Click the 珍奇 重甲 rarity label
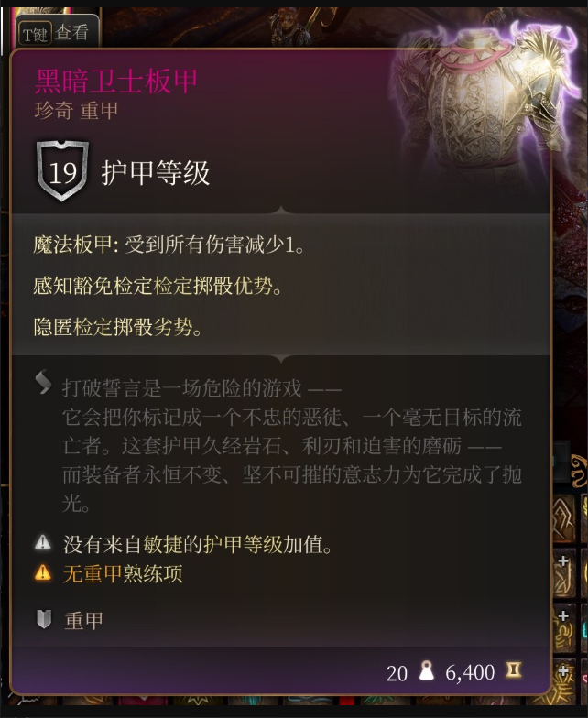 76,110
